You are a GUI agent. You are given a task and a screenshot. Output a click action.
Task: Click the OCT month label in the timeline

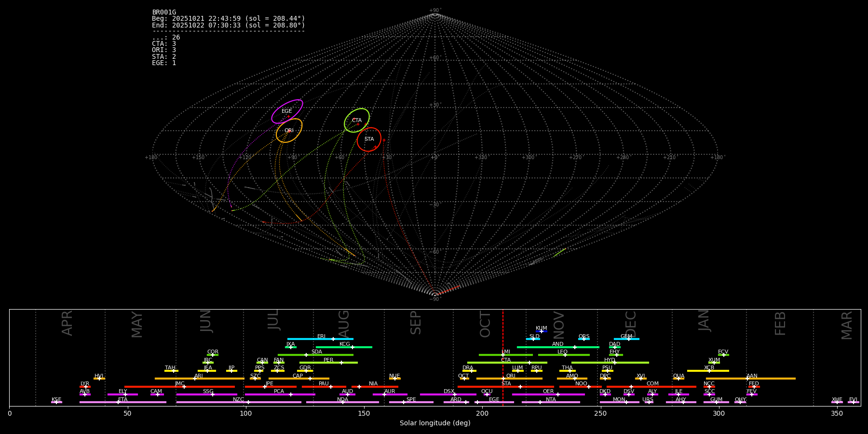[485, 324]
